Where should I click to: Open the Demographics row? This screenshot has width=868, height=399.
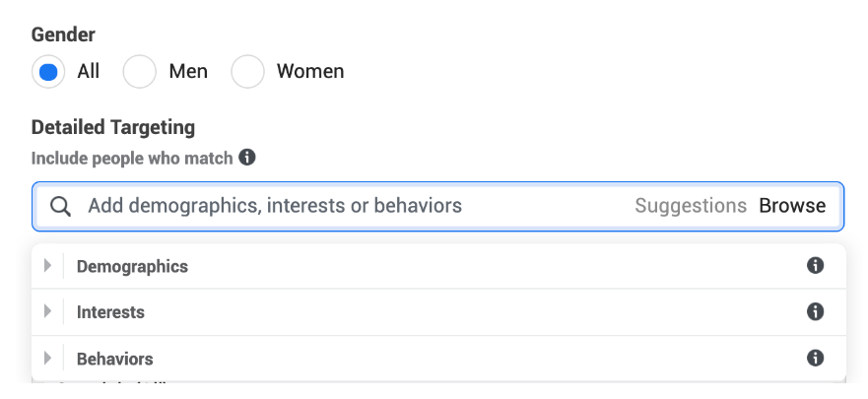coord(132,266)
